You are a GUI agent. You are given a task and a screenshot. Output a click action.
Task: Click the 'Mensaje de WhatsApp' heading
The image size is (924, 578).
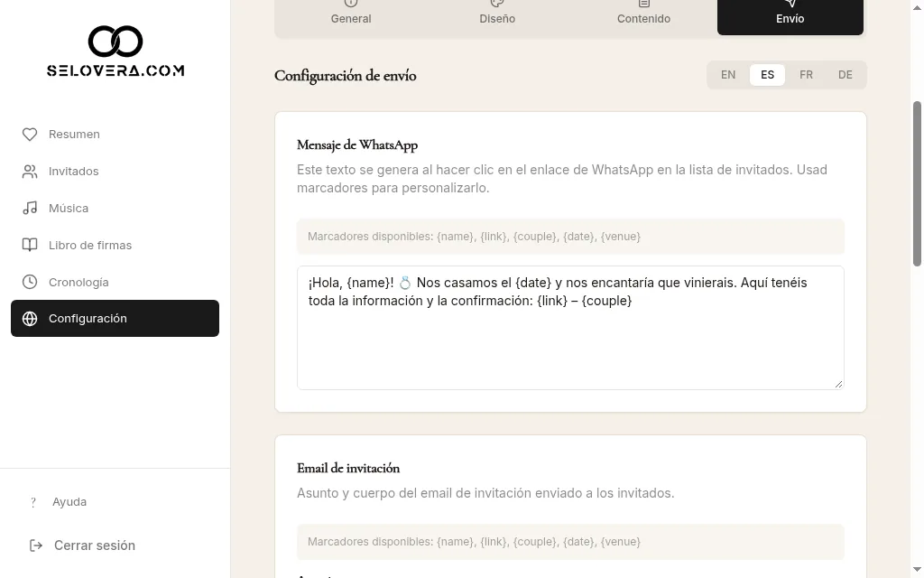click(357, 145)
